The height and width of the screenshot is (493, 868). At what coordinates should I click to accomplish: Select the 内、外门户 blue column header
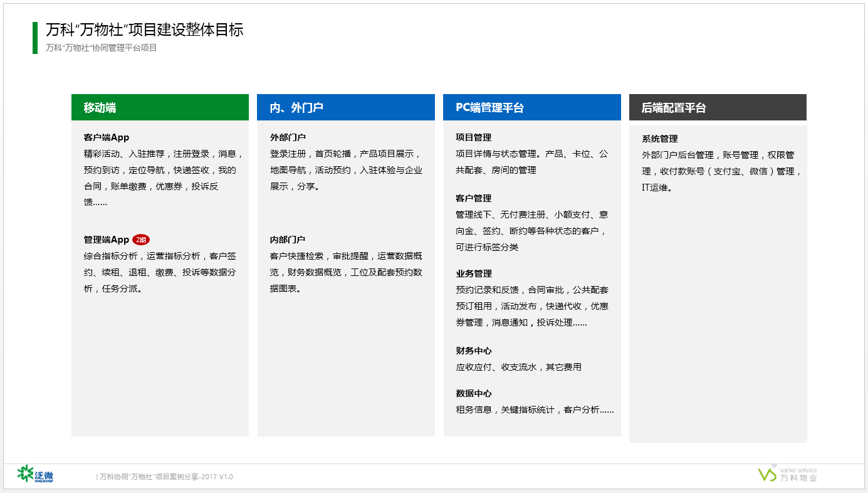pos(346,107)
